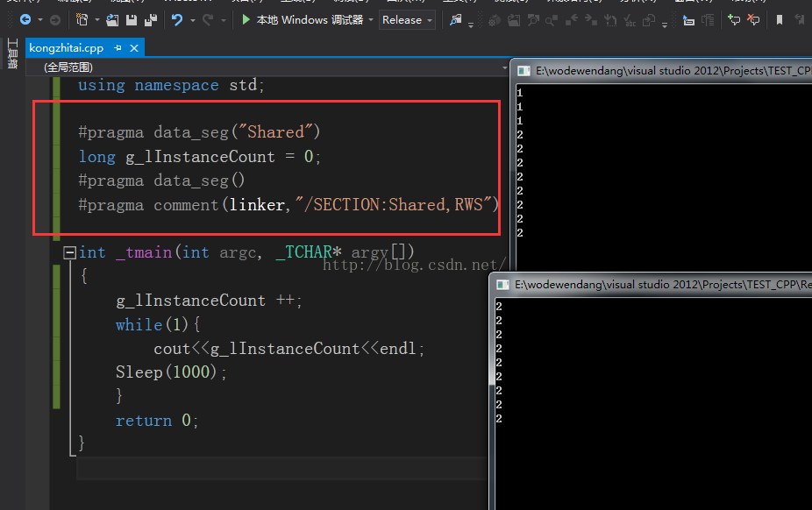Open the second toolbar overflow options arrow
812x510 pixels.
(665, 25)
